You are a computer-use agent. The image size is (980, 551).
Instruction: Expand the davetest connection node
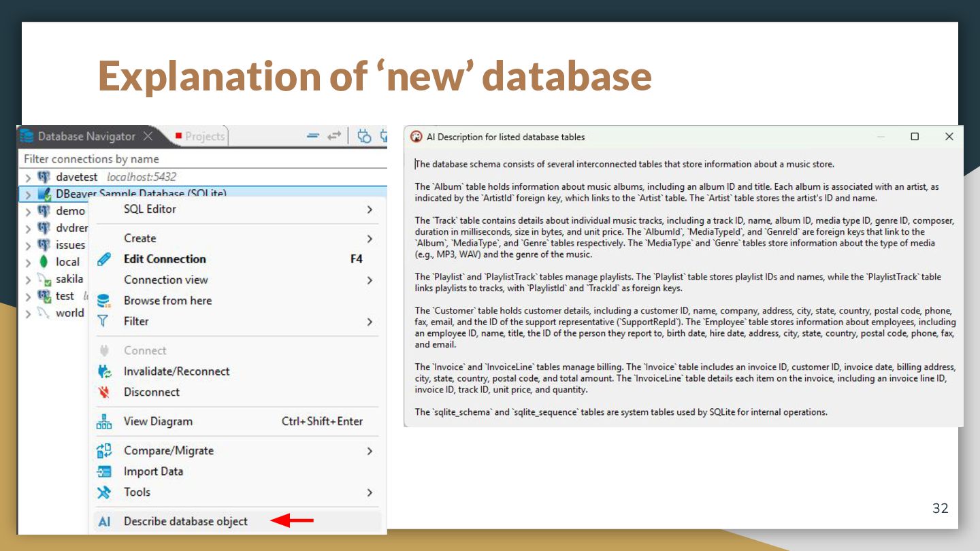[x=28, y=178]
